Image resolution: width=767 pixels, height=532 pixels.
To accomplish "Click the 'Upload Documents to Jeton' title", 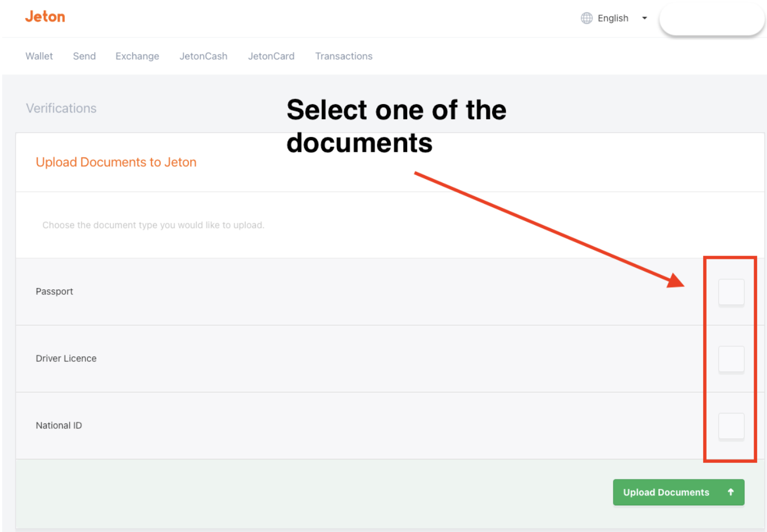I will tap(116, 162).
